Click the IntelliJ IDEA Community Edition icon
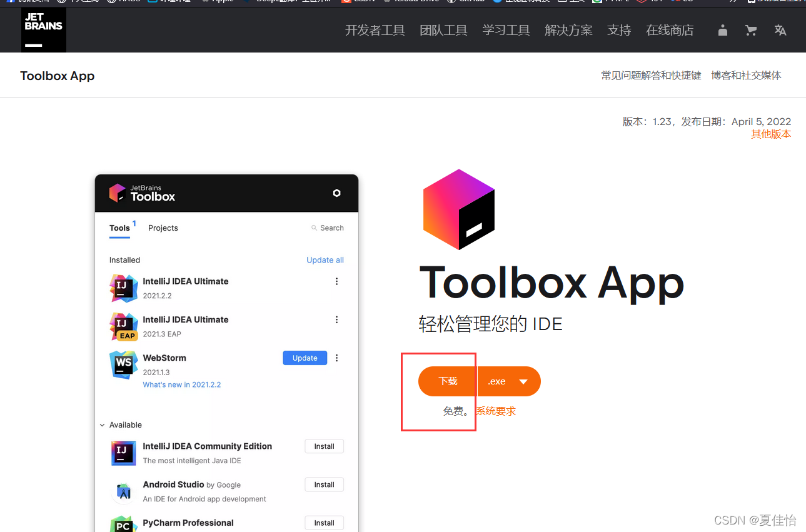 pos(123,453)
